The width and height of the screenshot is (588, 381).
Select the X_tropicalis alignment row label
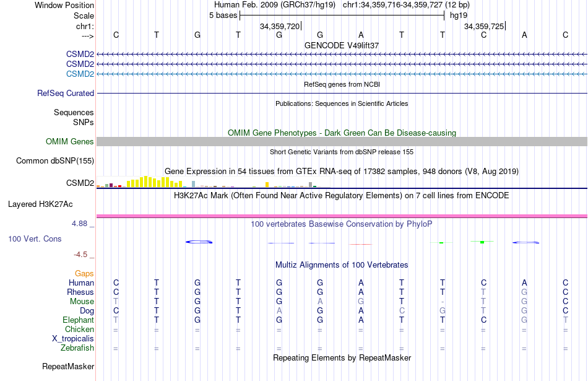[x=73, y=339]
